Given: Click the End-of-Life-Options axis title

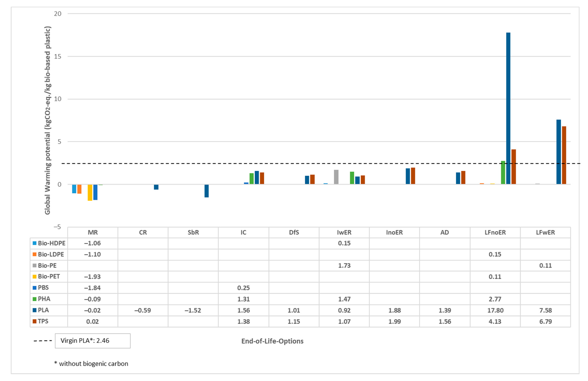Looking at the screenshot, I should tap(272, 341).
